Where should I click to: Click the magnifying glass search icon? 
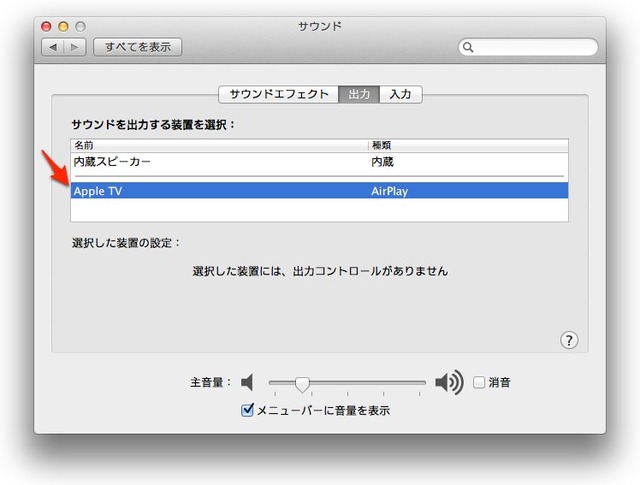[x=468, y=47]
